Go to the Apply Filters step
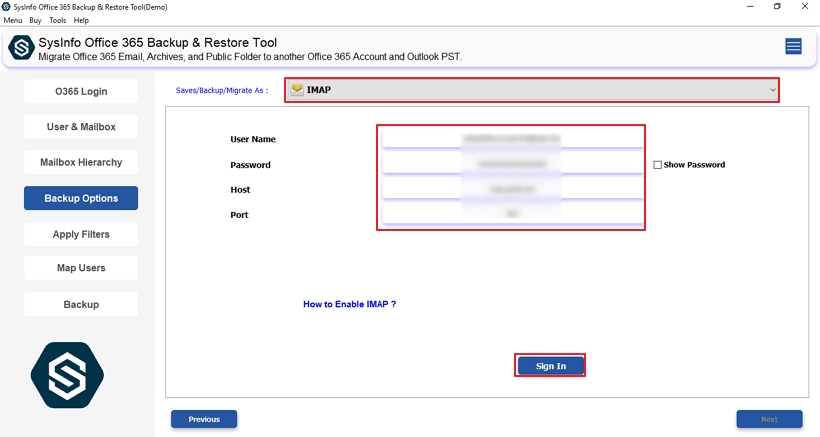 [x=81, y=234]
